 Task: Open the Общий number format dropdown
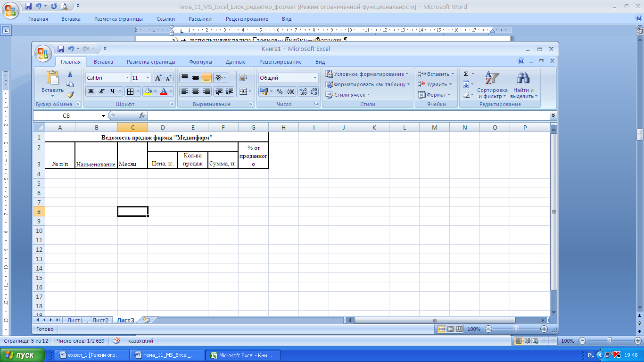pos(315,78)
